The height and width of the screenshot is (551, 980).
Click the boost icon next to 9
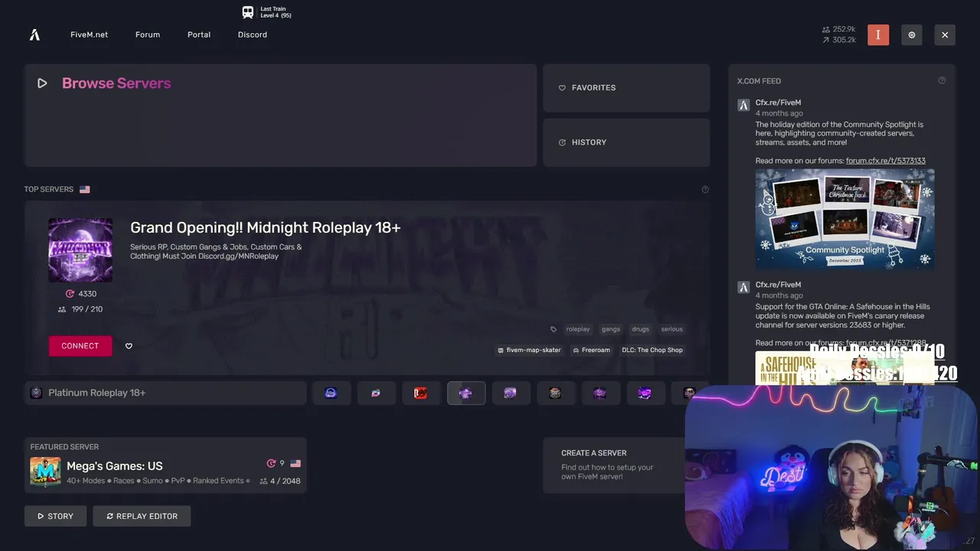click(x=271, y=463)
